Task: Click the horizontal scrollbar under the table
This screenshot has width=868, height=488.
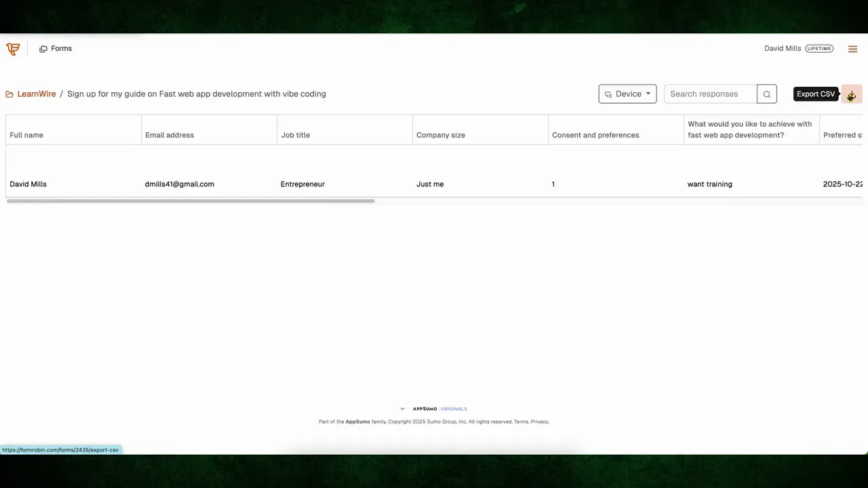Action: tap(190, 200)
